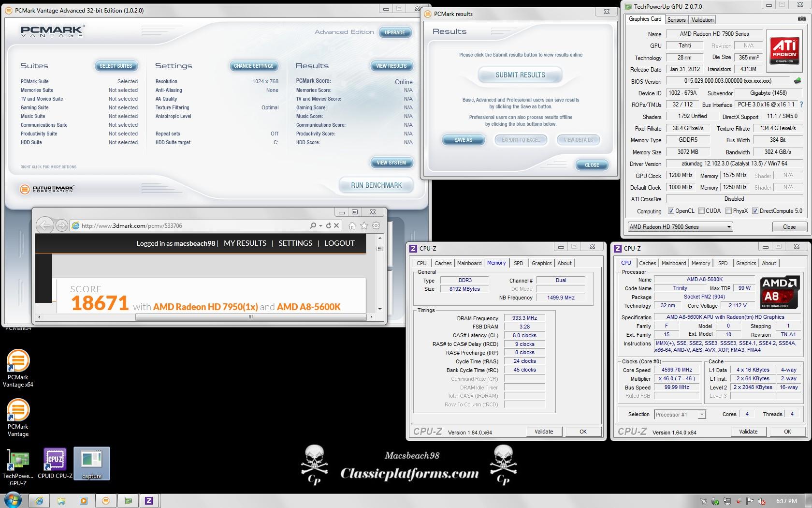Click SUBMIT RESULTS button
812x508 pixels.
tap(520, 75)
